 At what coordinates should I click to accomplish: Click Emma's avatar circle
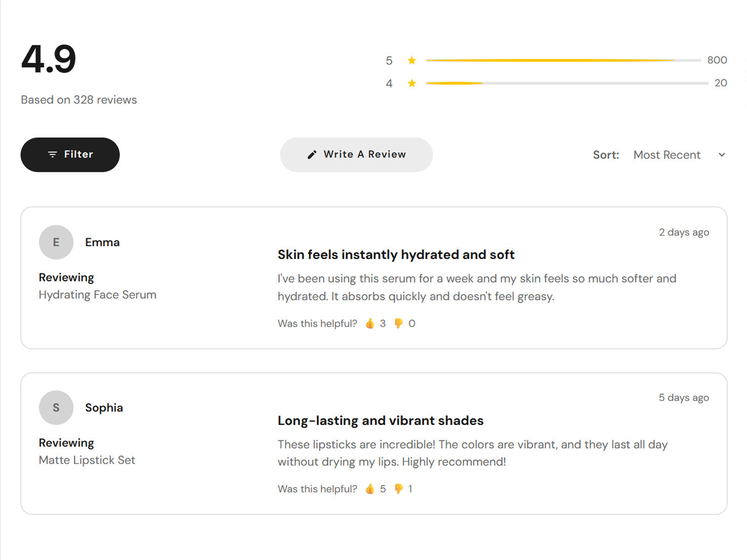point(56,243)
